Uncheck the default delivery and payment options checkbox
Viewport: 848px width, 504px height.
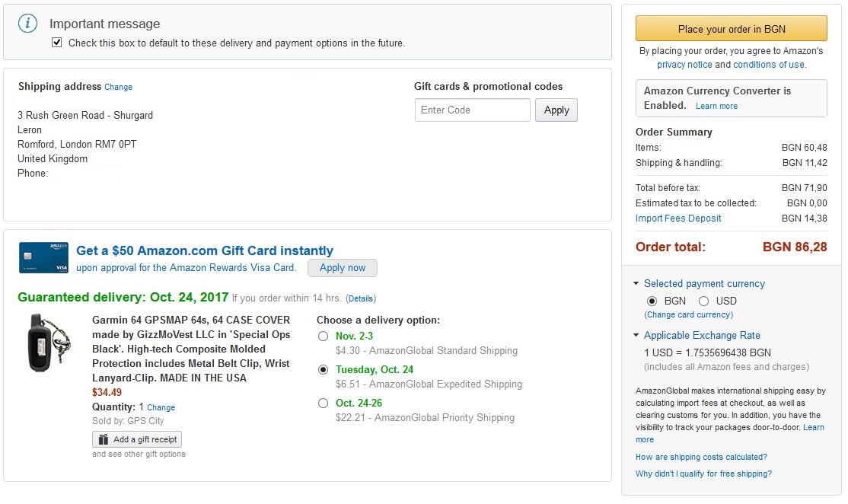pyautogui.click(x=57, y=43)
